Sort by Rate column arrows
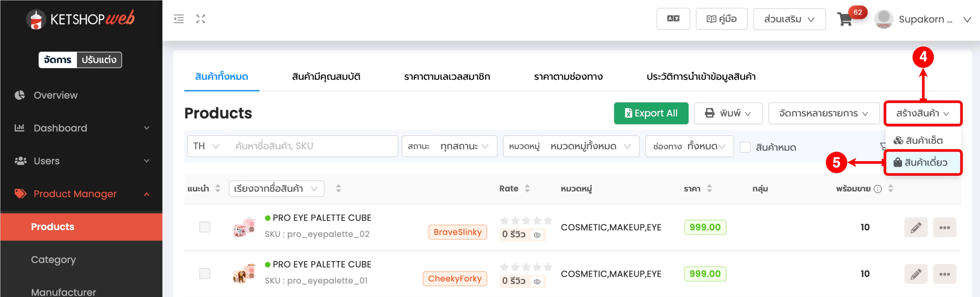 pyautogui.click(x=527, y=188)
